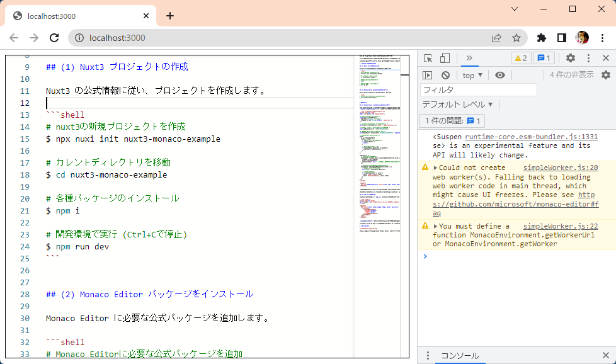This screenshot has width=616, height=364.
Task: Follow the monaco-editor GitHub FAQ link
Action: pyautogui.click(x=515, y=204)
